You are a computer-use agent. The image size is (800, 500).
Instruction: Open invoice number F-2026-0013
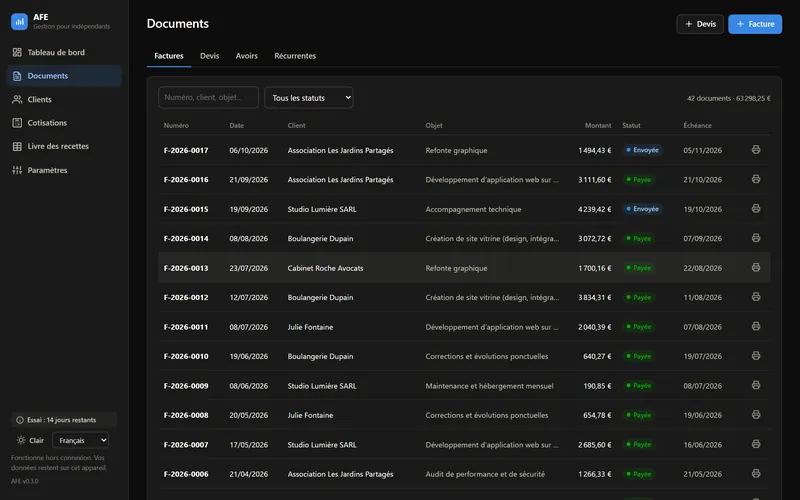coord(186,268)
